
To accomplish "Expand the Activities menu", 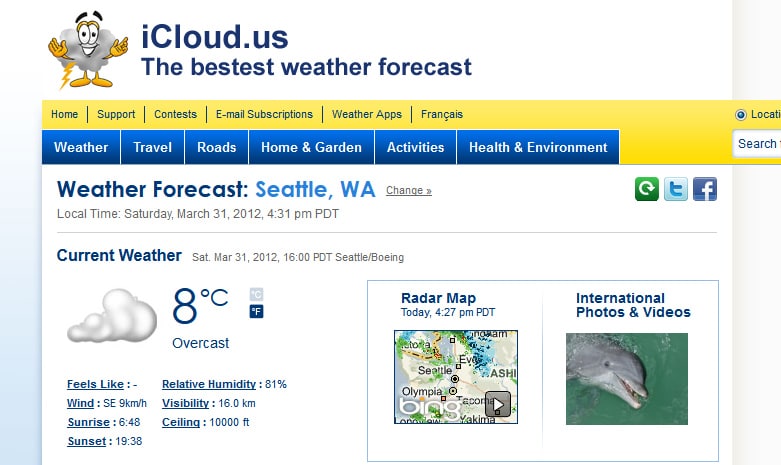I will click(x=415, y=147).
